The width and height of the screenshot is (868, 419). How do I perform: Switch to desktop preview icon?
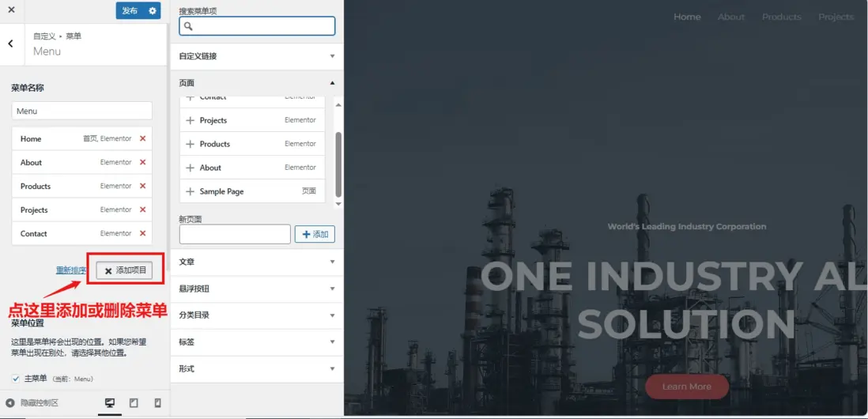(110, 403)
